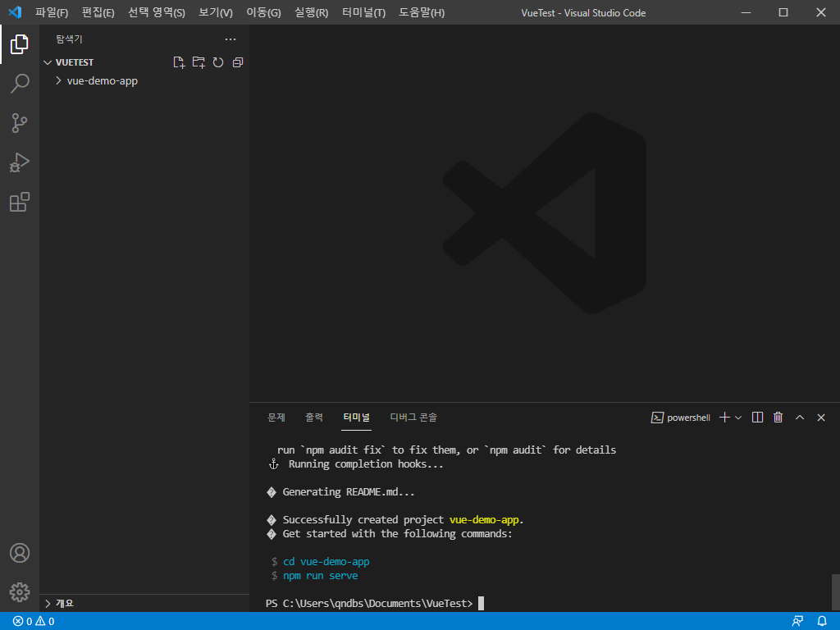The image size is (840, 630).
Task: Switch to the 디버그 콘솔 tab
Action: click(413, 418)
